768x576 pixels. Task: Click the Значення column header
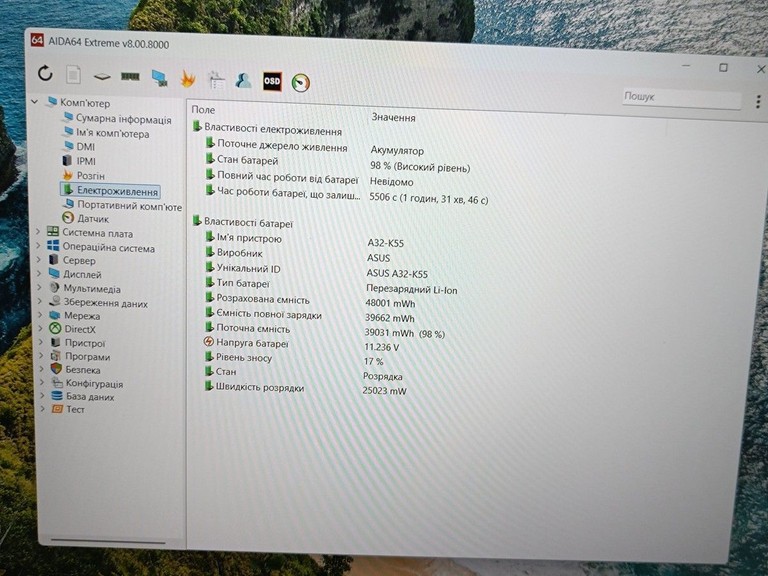coord(393,118)
